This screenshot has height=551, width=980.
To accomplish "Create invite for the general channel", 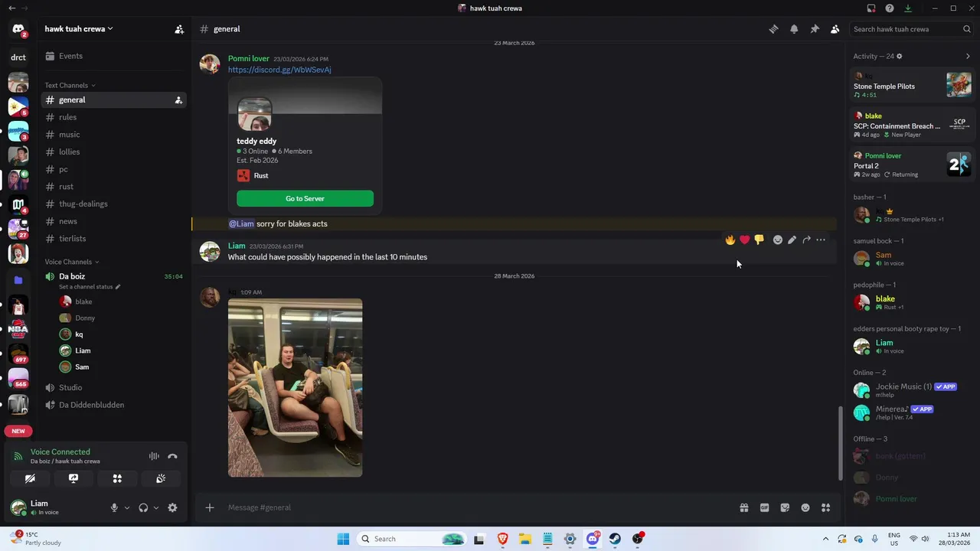I will click(x=178, y=100).
